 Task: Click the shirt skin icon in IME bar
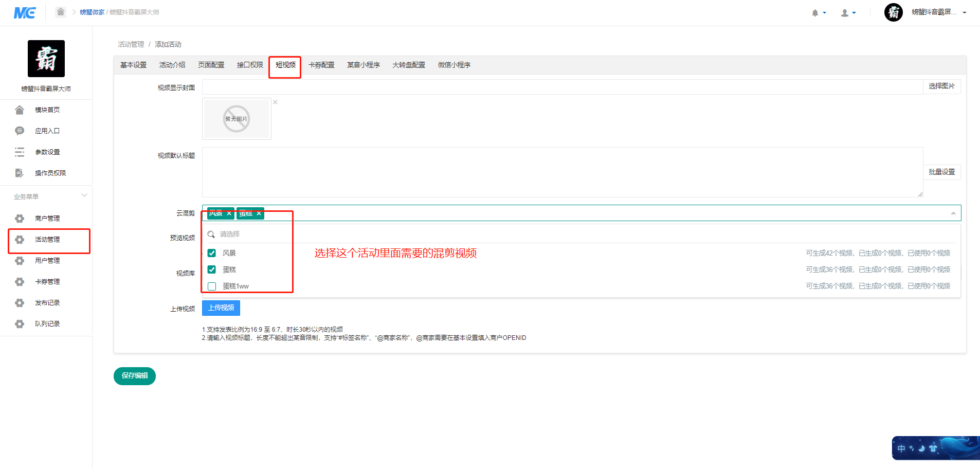click(933, 448)
